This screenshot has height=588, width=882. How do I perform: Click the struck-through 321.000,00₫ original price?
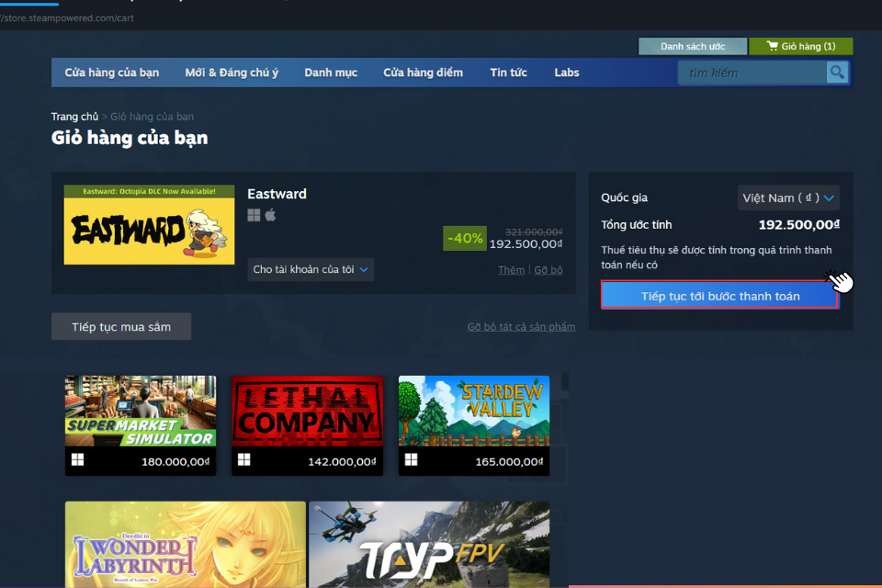point(534,232)
